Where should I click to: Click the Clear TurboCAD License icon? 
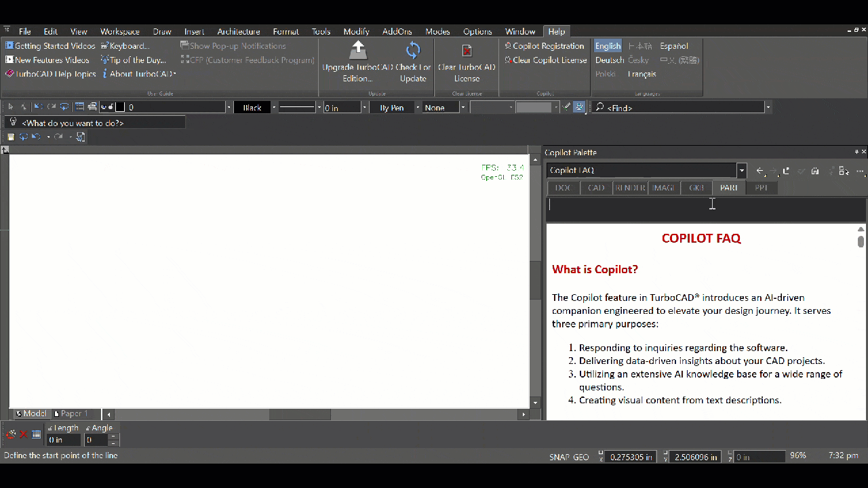tap(467, 51)
